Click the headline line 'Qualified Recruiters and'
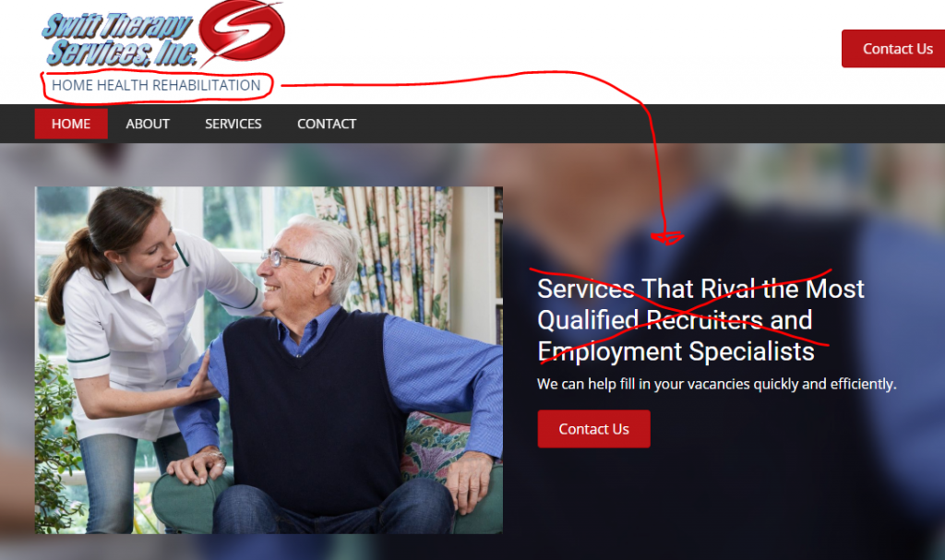This screenshot has width=945, height=560. (x=675, y=320)
